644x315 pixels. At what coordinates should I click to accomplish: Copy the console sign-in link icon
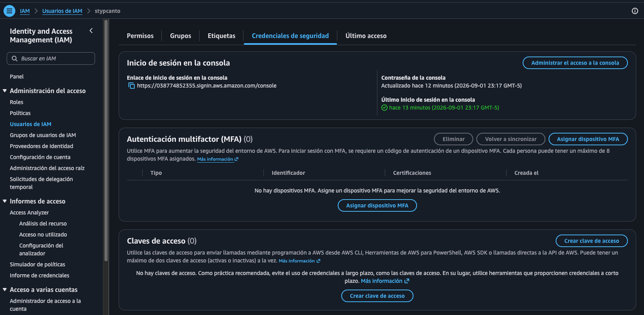click(131, 86)
